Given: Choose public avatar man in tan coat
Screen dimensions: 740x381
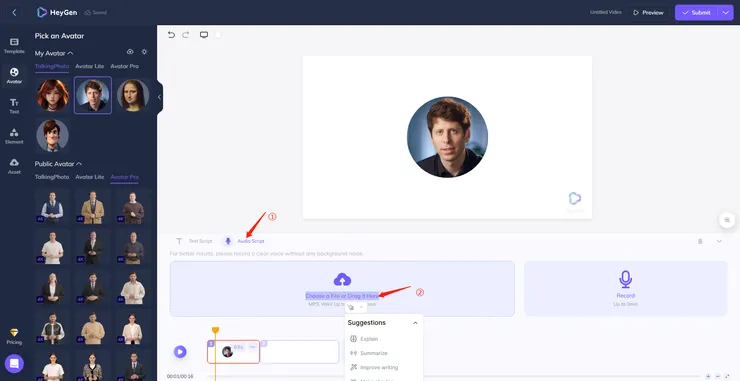Looking at the screenshot, I should pyautogui.click(x=92, y=206).
